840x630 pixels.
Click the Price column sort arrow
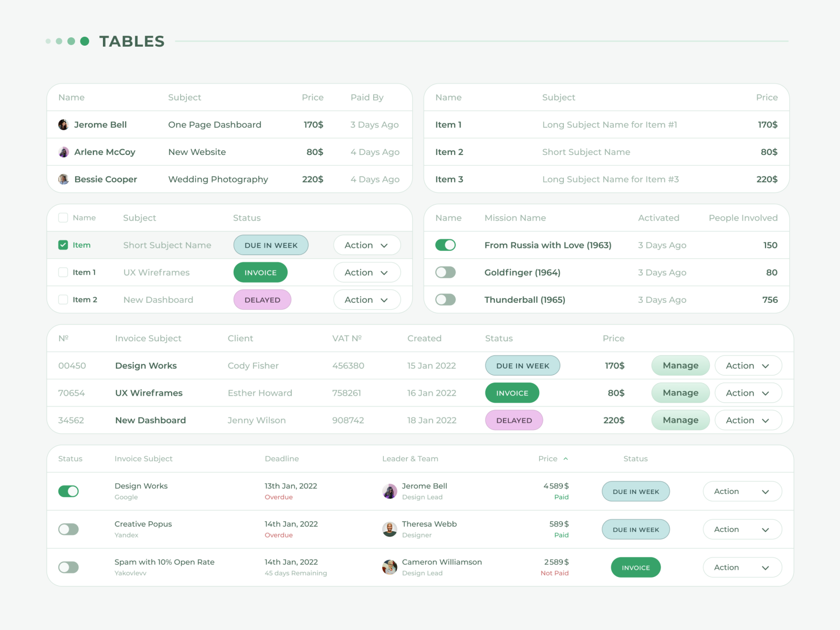point(566,458)
